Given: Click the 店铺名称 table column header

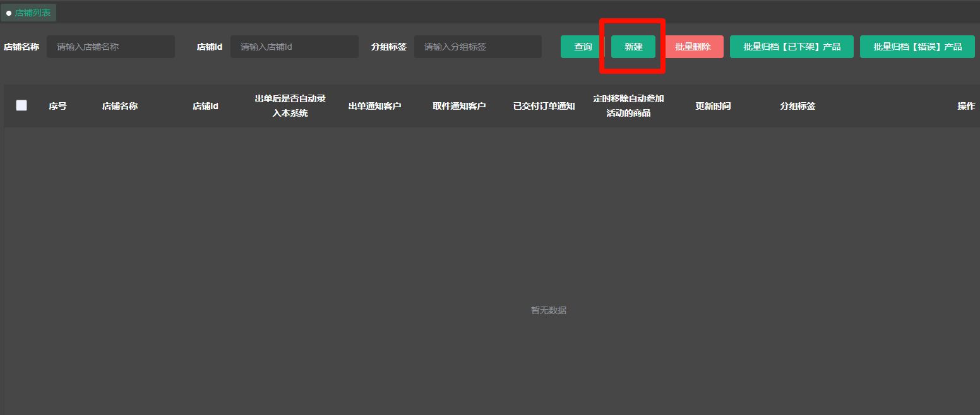Looking at the screenshot, I should [120, 106].
